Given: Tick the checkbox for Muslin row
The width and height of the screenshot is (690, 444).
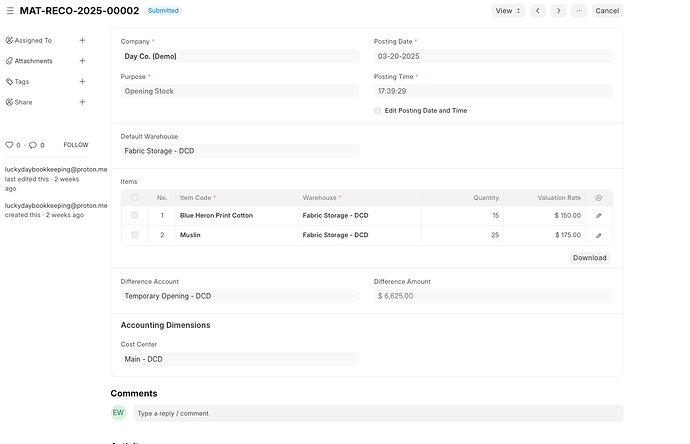Looking at the screenshot, I should point(135,235).
